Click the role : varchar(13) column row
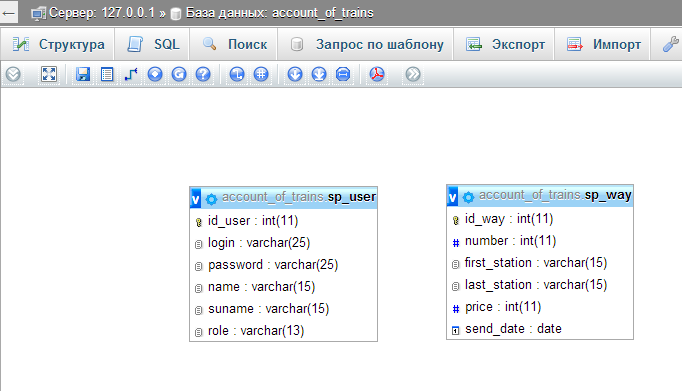This screenshot has height=391, width=682. tap(284, 331)
